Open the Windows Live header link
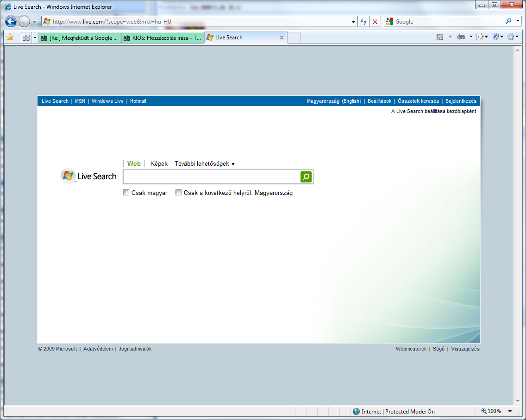The image size is (526, 420). (108, 101)
